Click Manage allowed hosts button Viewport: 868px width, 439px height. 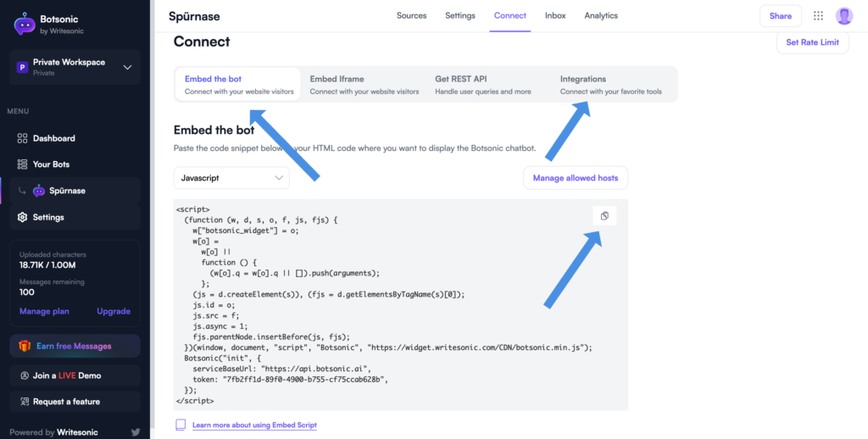tap(576, 178)
